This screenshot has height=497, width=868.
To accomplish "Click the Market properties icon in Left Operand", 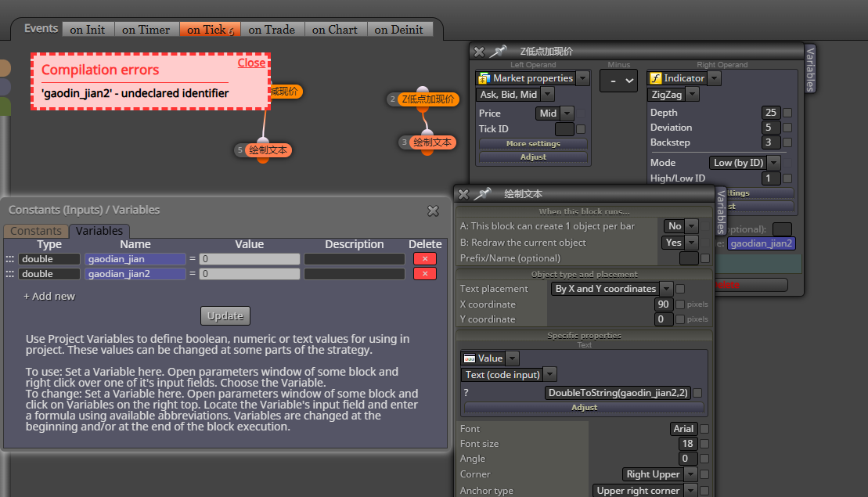I will point(484,78).
